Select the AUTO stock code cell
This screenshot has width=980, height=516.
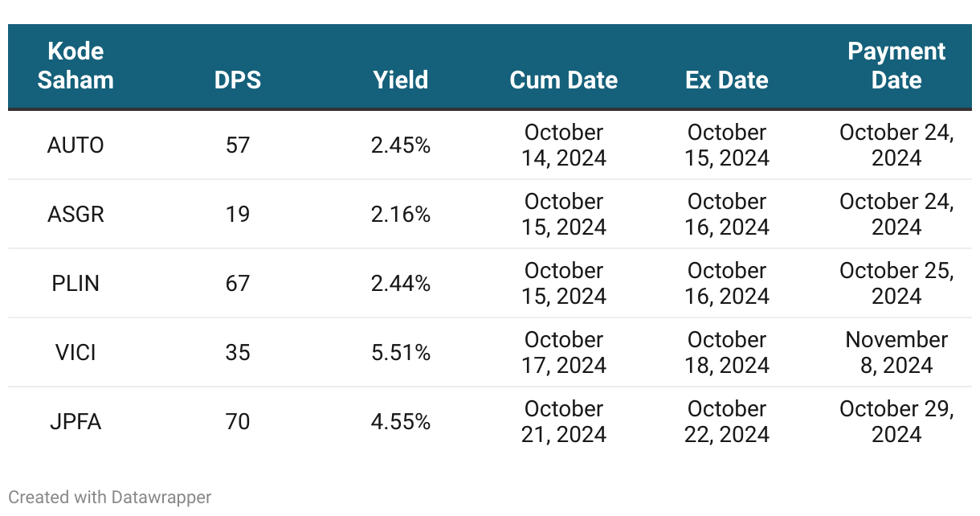pyautogui.click(x=76, y=145)
